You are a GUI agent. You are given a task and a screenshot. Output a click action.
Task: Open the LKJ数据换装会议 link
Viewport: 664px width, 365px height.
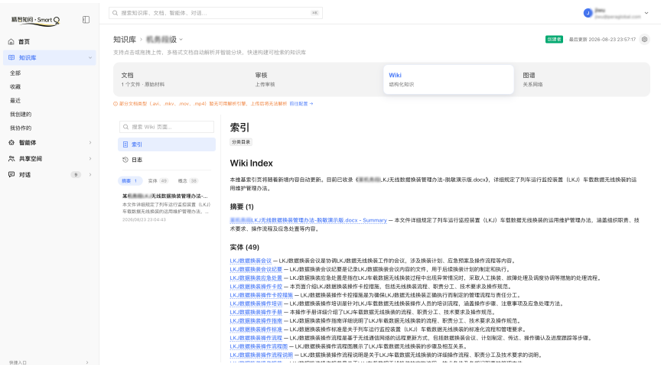click(251, 261)
